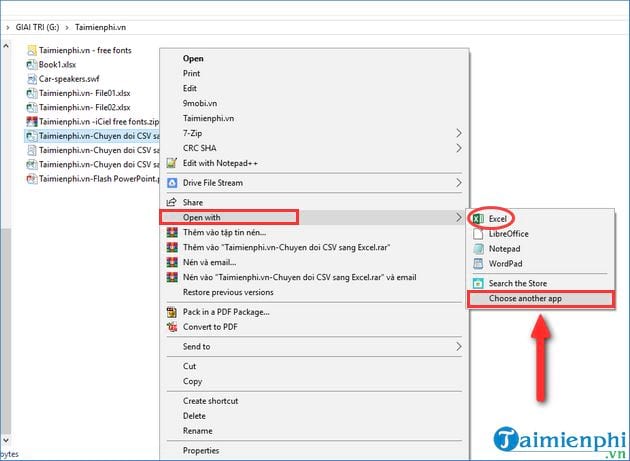The image size is (630, 461).
Task: Choose Cut from the context menu
Action: point(189,366)
